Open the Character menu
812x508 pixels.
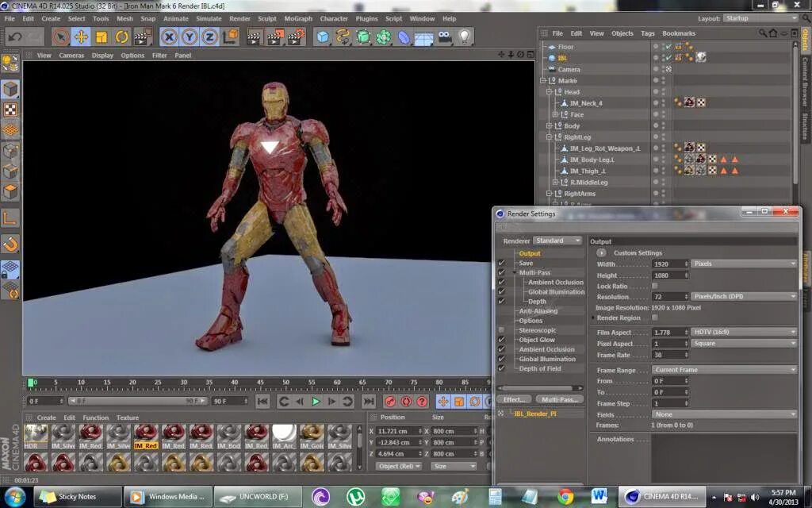[334, 19]
